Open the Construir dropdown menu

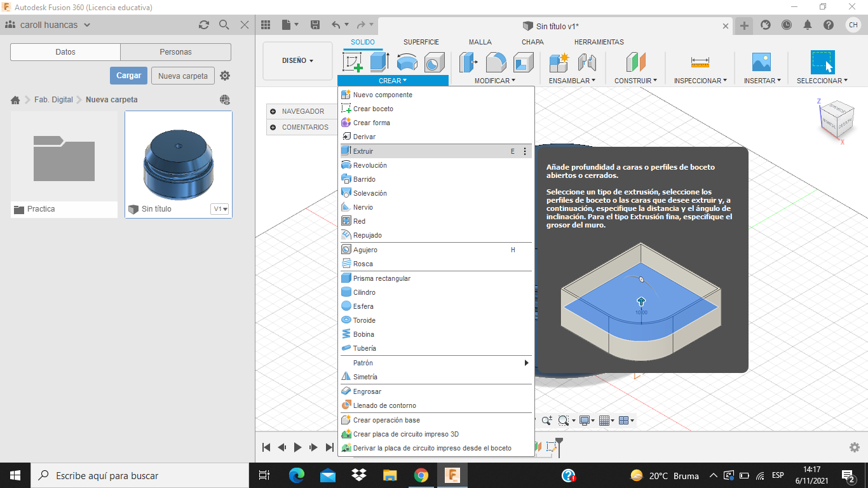click(x=635, y=81)
